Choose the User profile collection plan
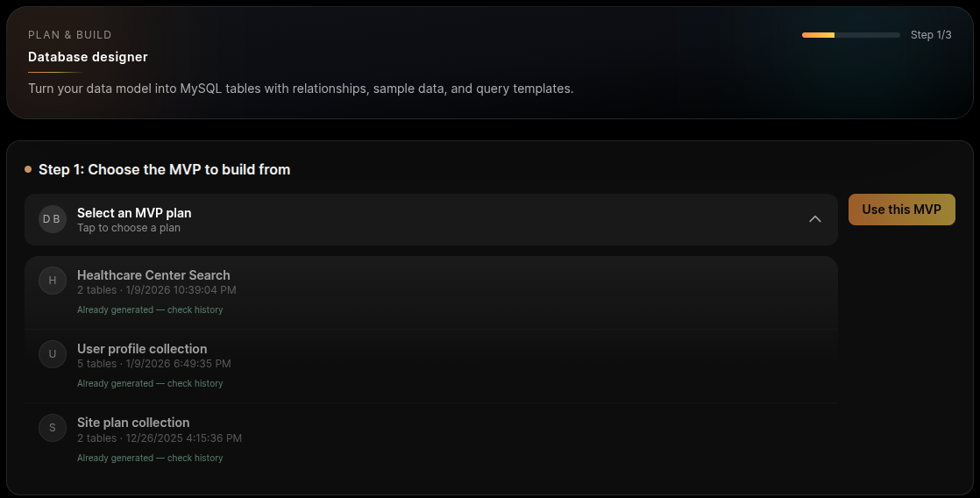980x498 pixels. tap(142, 349)
